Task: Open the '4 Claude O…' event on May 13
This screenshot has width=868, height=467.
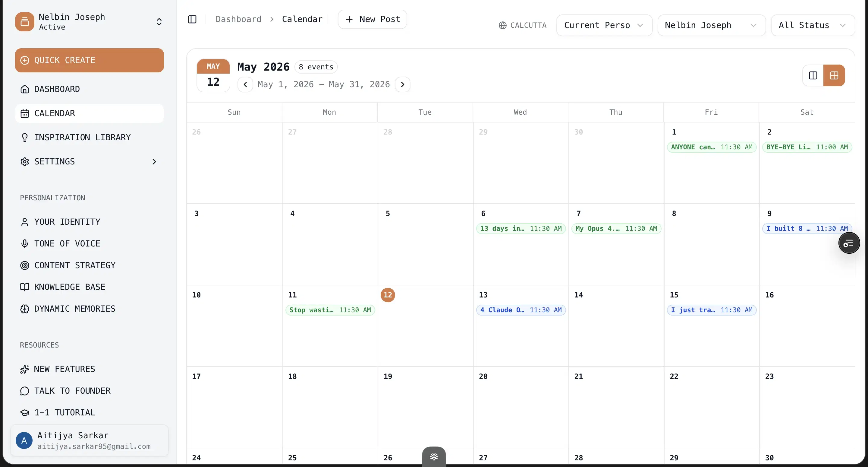Action: pyautogui.click(x=520, y=310)
